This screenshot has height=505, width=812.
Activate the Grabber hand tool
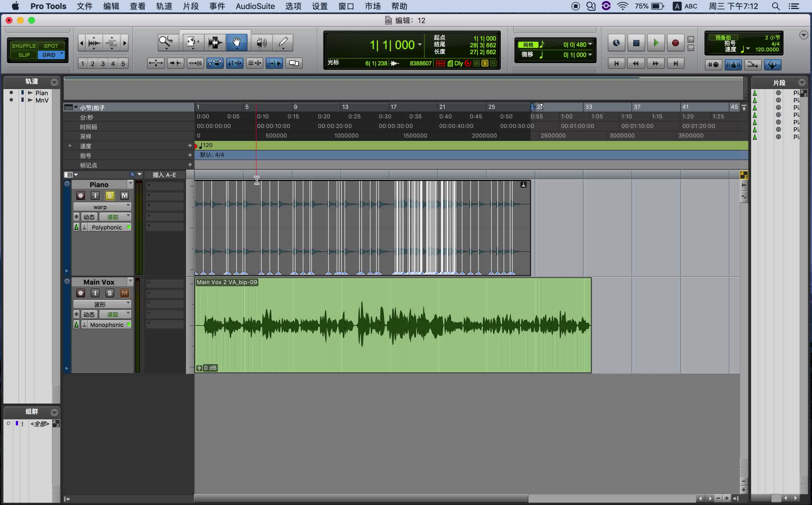pyautogui.click(x=236, y=43)
